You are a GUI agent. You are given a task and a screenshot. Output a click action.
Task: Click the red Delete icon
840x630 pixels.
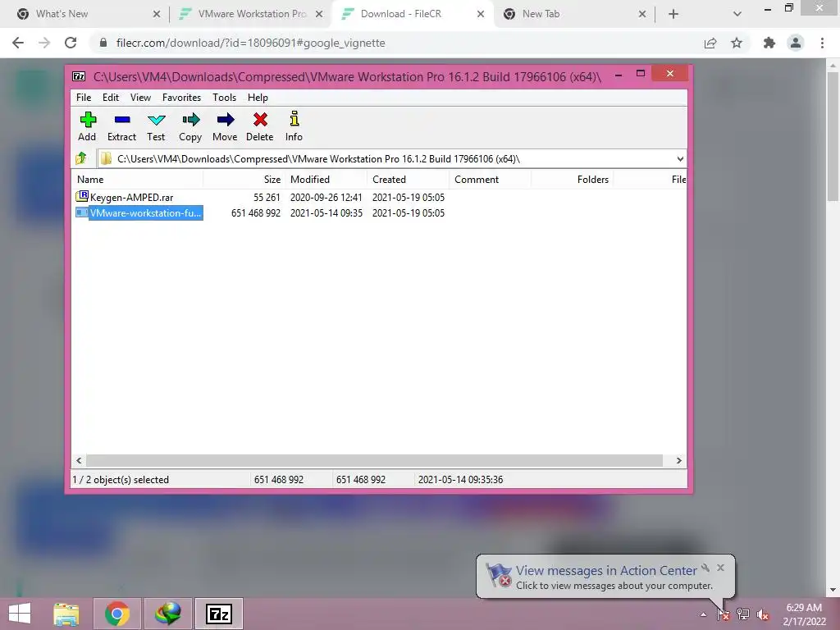pyautogui.click(x=260, y=126)
